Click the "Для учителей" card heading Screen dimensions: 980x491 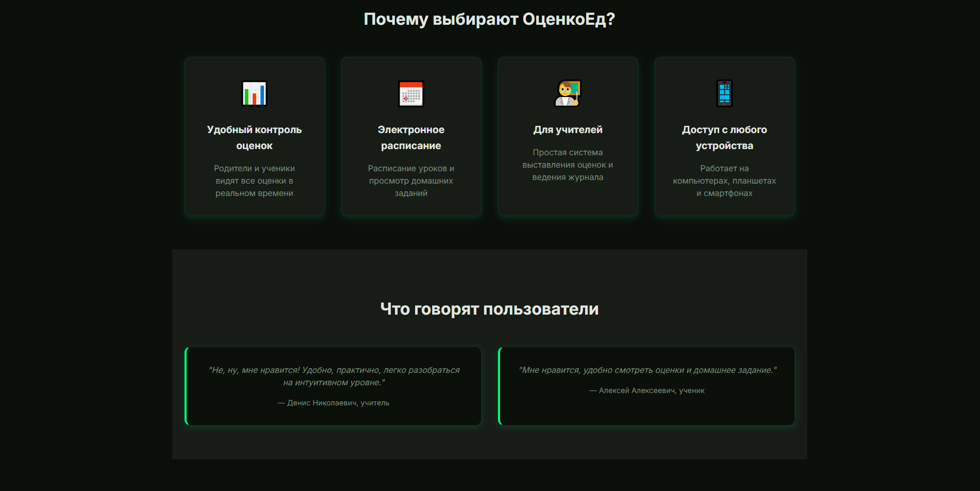(568, 129)
